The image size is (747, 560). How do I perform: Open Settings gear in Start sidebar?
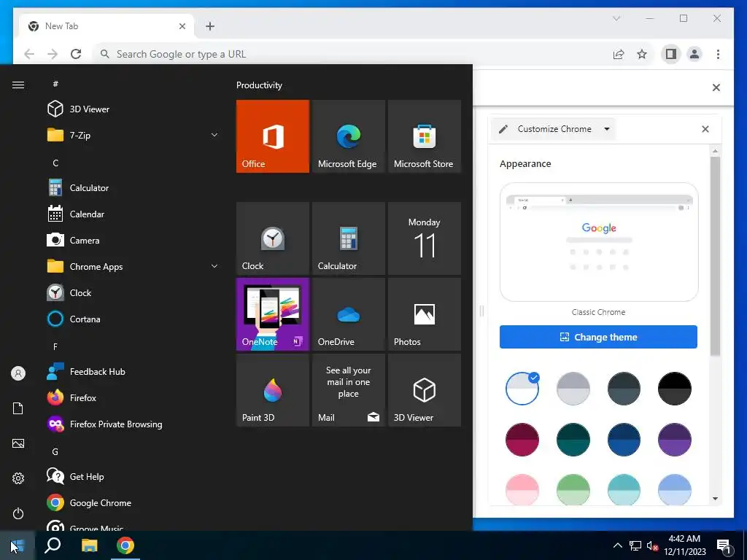coord(18,478)
